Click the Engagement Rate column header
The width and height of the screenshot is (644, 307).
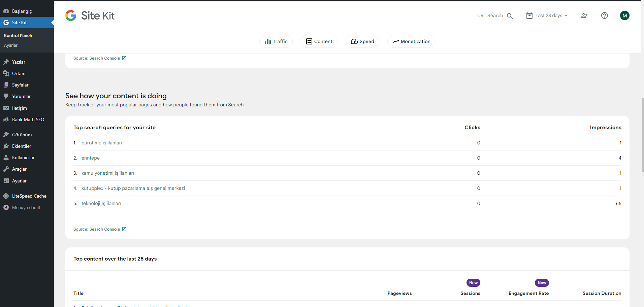point(529,293)
